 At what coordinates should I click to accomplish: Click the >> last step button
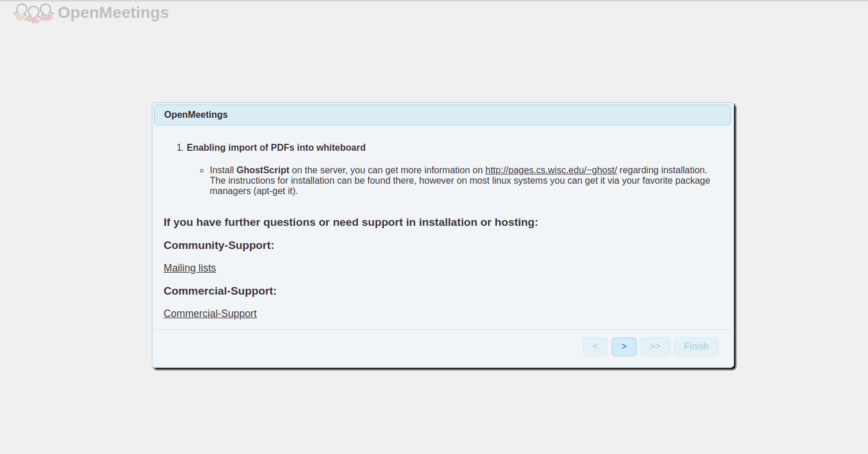tap(655, 347)
